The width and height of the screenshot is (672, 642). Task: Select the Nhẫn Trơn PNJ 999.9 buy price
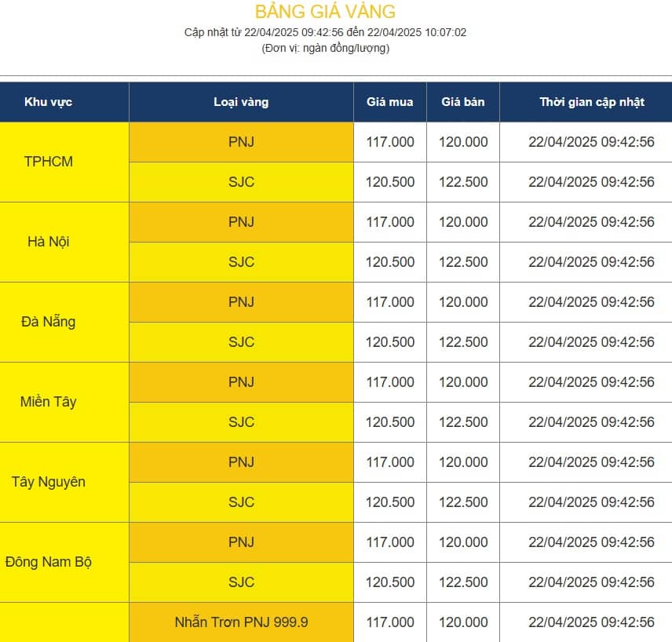click(x=390, y=622)
